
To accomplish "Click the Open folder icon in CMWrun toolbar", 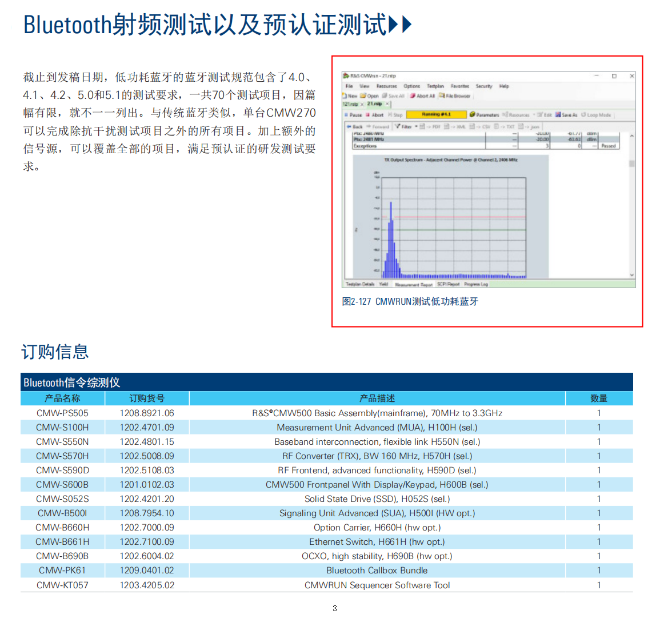I will tap(363, 95).
